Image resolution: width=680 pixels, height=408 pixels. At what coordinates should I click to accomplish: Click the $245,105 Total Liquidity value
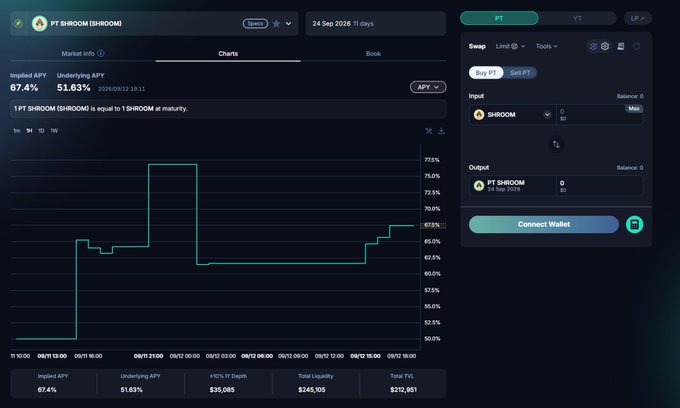point(312,390)
